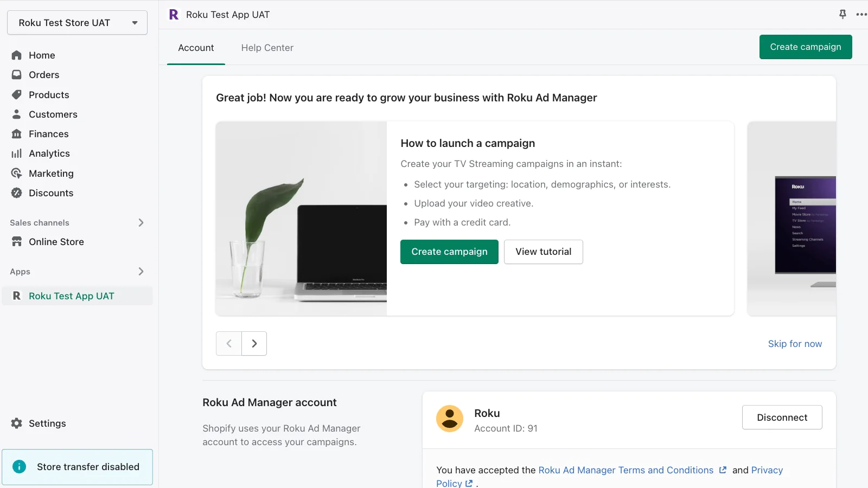The image size is (868, 488).
Task: Open Analytics via bar chart icon
Action: (17, 153)
